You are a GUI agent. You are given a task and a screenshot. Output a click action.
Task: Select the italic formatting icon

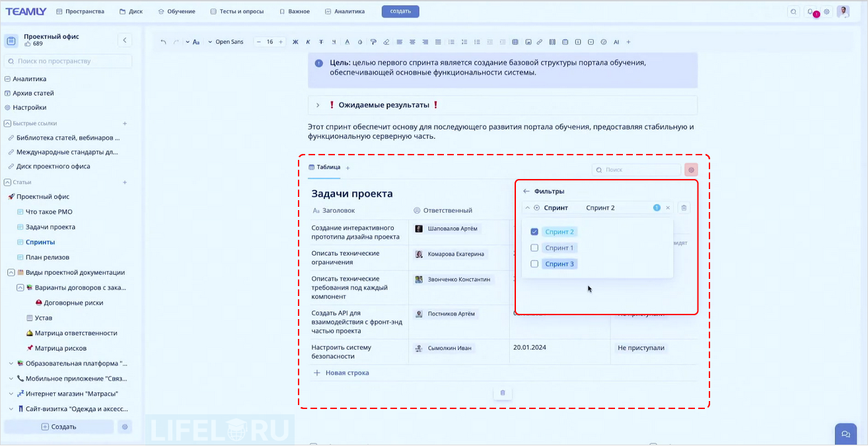(x=308, y=42)
